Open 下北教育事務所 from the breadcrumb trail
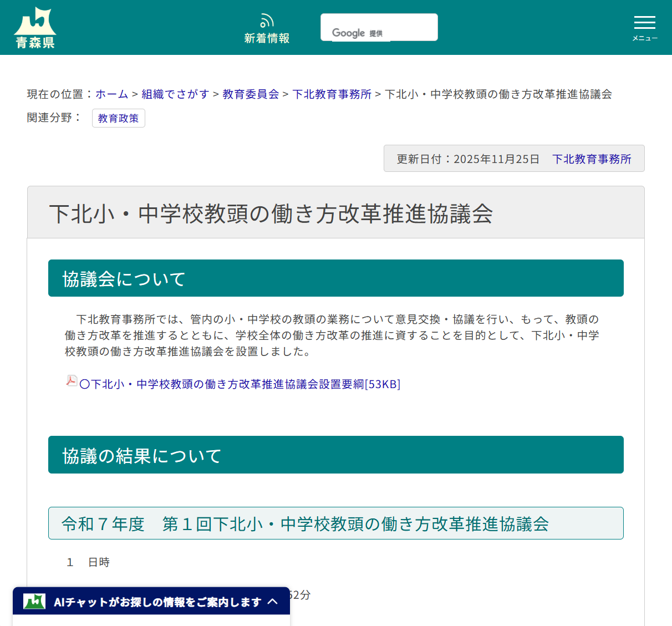 (x=332, y=94)
